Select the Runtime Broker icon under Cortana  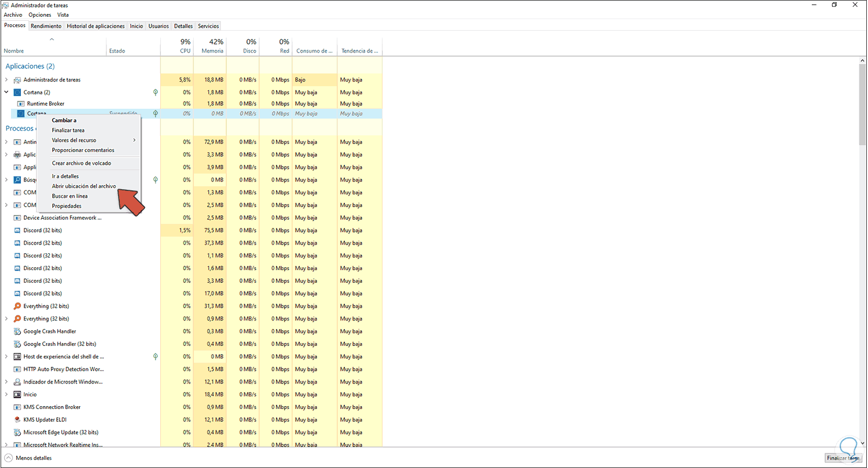pyautogui.click(x=20, y=103)
